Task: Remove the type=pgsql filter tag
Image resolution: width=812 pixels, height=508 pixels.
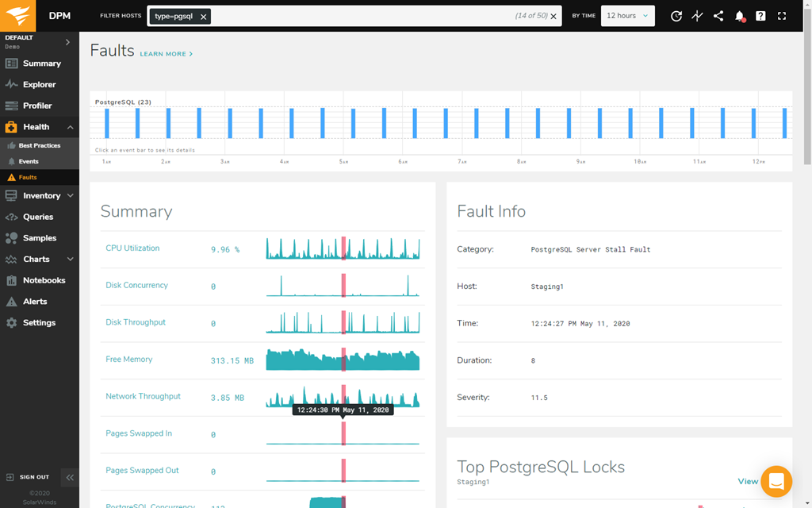Action: tap(204, 17)
